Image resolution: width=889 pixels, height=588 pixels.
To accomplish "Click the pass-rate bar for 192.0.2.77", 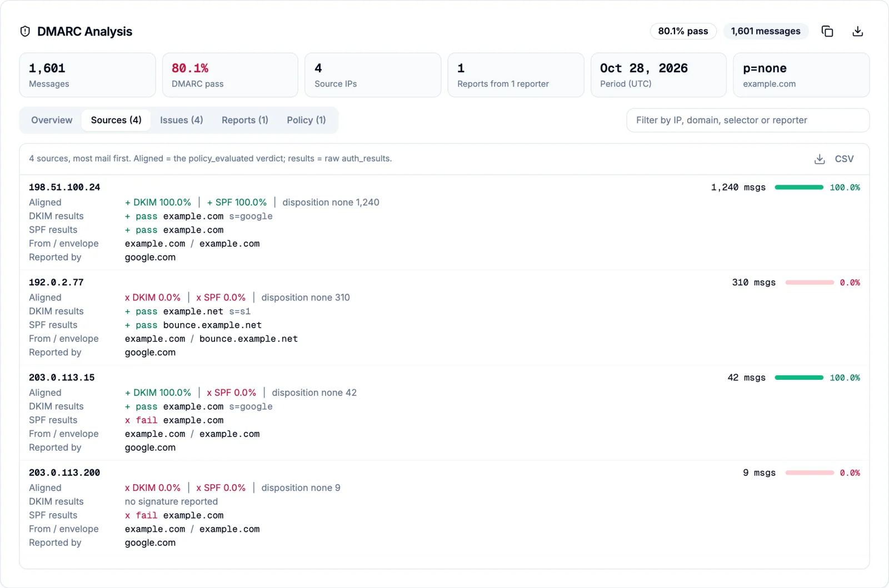I will tap(810, 283).
